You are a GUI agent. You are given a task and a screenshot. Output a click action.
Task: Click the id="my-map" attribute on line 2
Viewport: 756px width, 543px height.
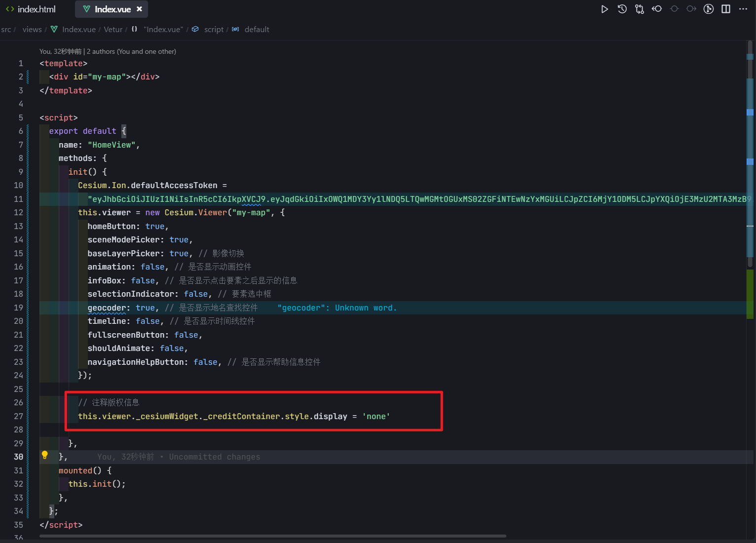pyautogui.click(x=99, y=77)
